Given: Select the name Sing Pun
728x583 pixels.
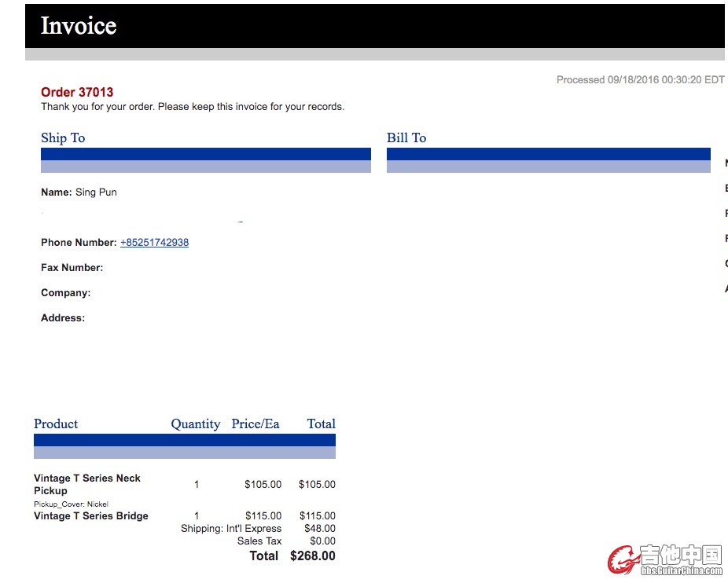Looking at the screenshot, I should [x=96, y=192].
